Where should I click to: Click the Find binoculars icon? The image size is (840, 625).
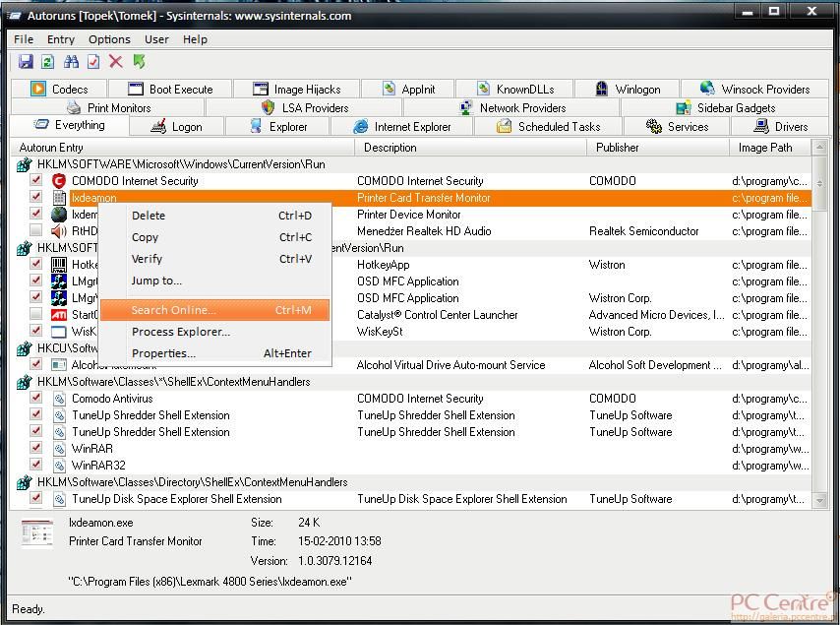tap(71, 62)
